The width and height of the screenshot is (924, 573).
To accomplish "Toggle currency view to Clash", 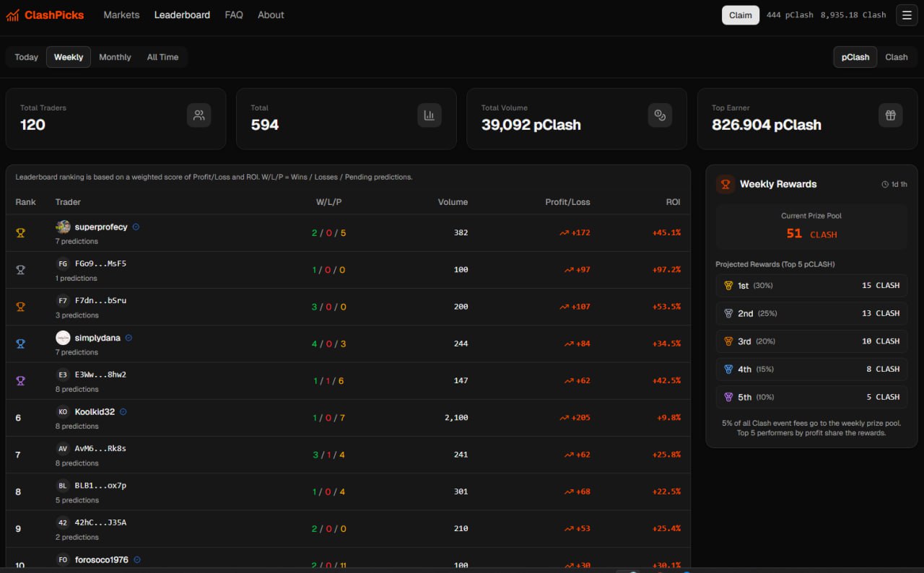I will 896,57.
